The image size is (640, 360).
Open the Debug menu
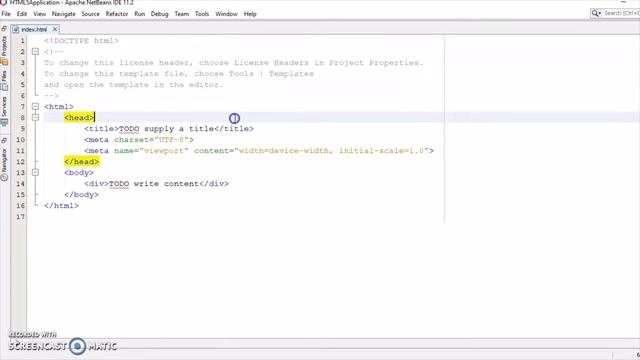click(x=160, y=14)
